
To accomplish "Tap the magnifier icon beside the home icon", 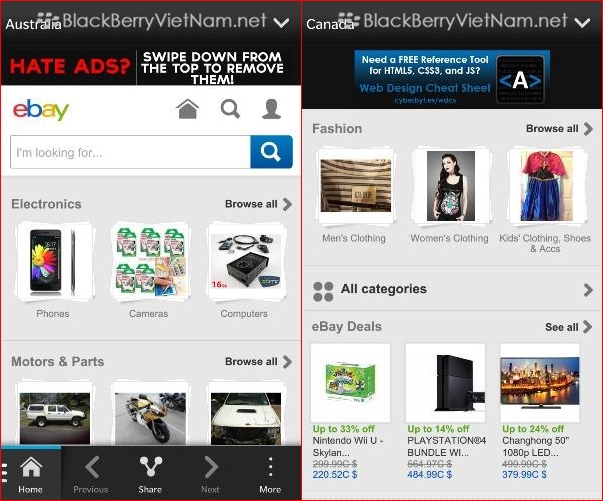I will pos(230,109).
